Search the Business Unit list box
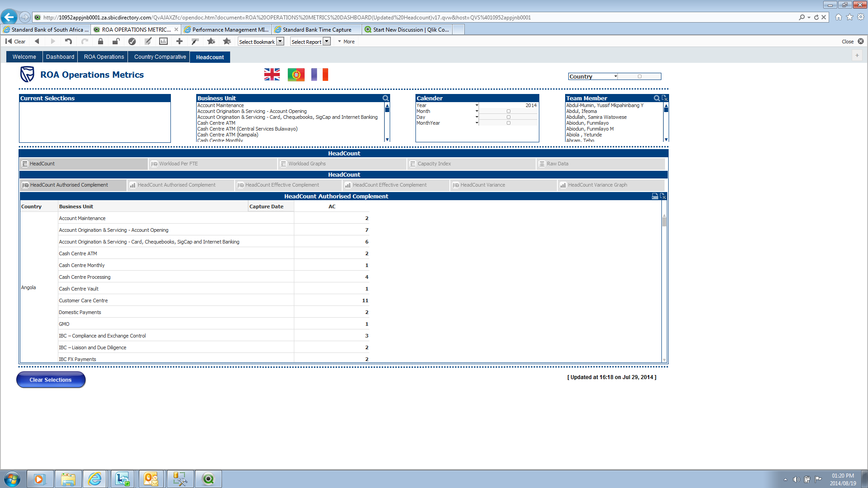The image size is (868, 488). (x=386, y=98)
